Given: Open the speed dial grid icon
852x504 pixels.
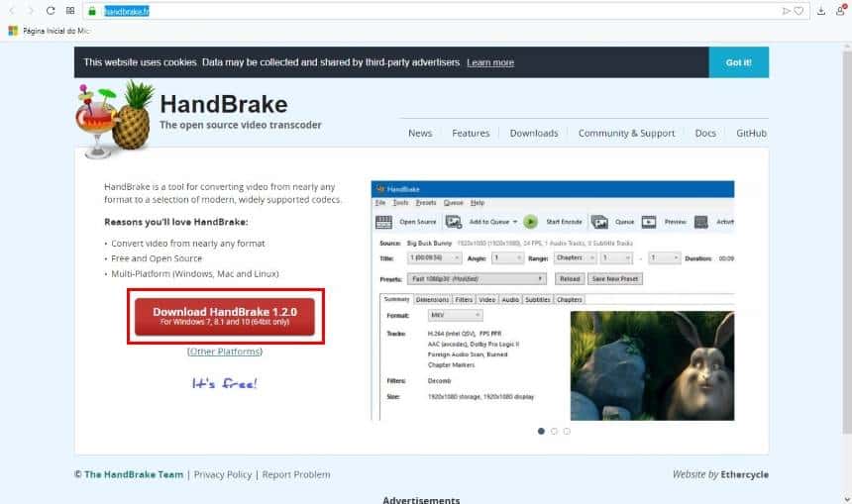Looking at the screenshot, I should coord(70,11).
